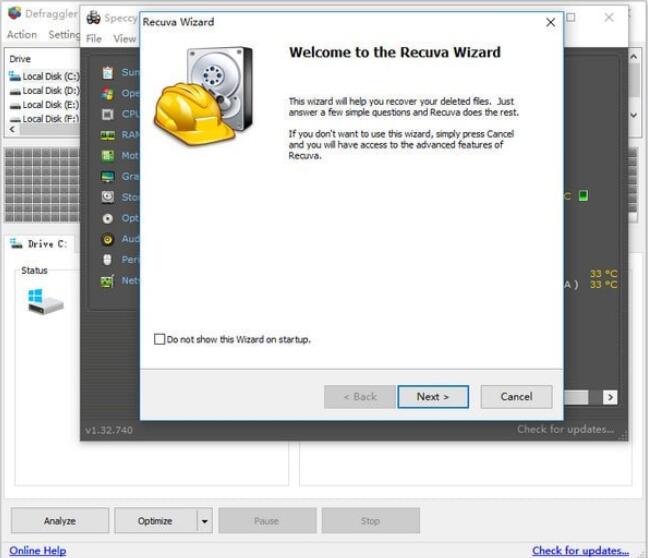The width and height of the screenshot is (648, 558).
Task: Click the Windows drive status icon in Defraggler
Action: 45,301
